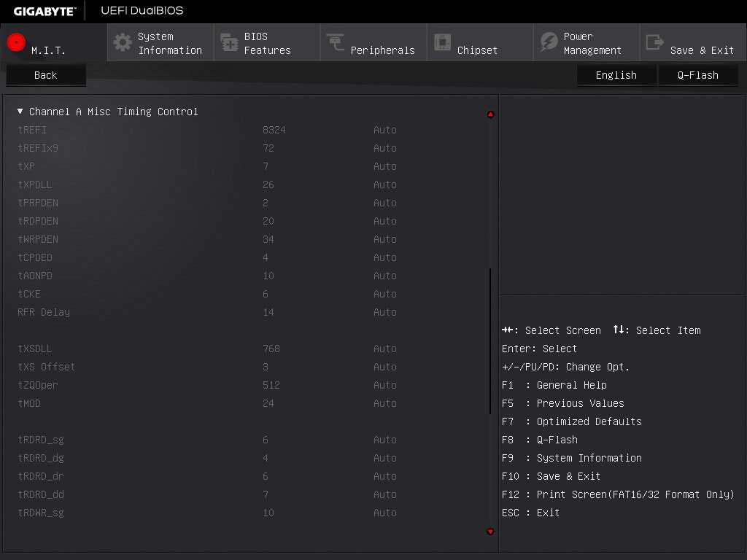Click the Power Management plug icon
The height and width of the screenshot is (560, 747).
point(548,42)
